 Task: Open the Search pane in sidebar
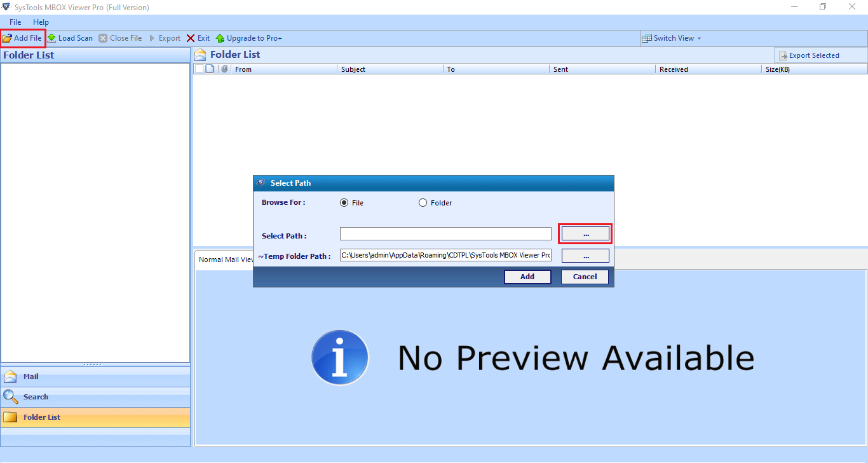click(95, 397)
